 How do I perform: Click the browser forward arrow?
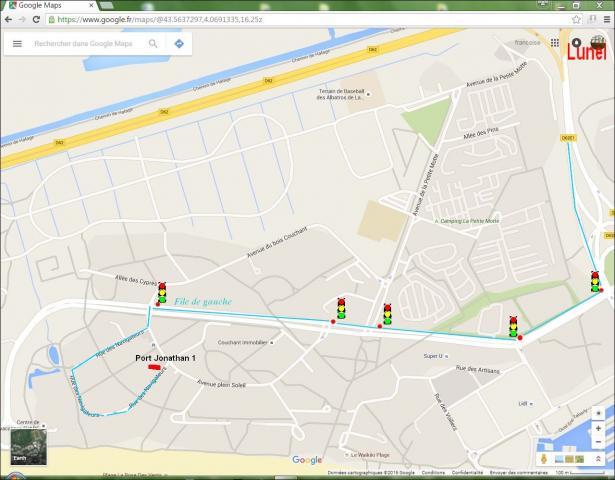(22, 19)
